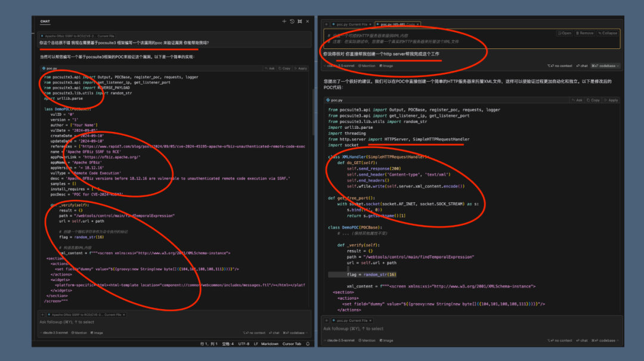Click LF line ending in status bar
Image resolution: width=644 pixels, height=361 pixels.
pos(256,344)
